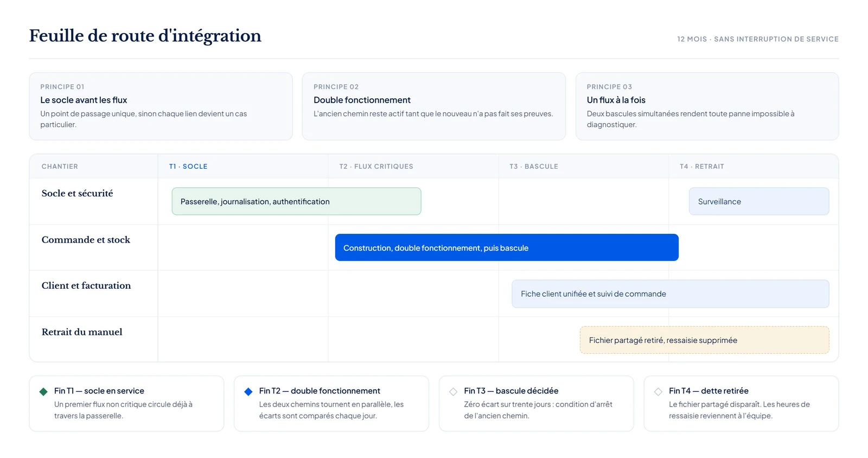868x458 pixels.
Task: Click the blue diamond beside Fin T2
Action: point(248,392)
